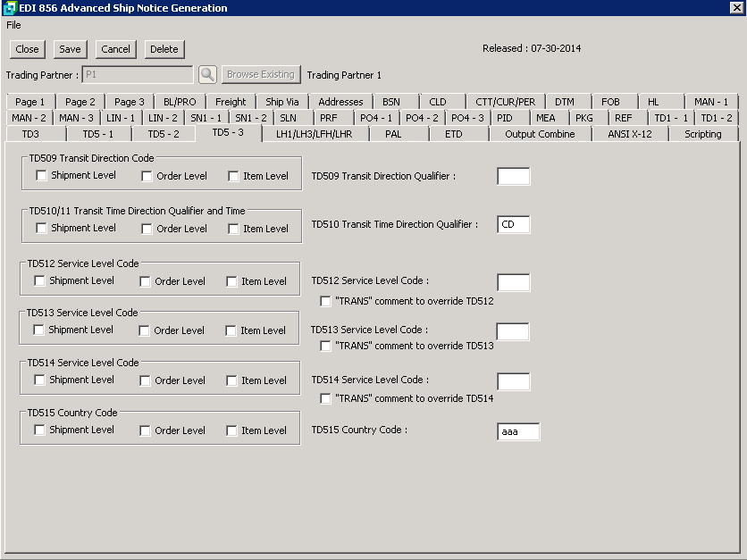
Task: Switch to the Freight tab
Action: click(231, 102)
